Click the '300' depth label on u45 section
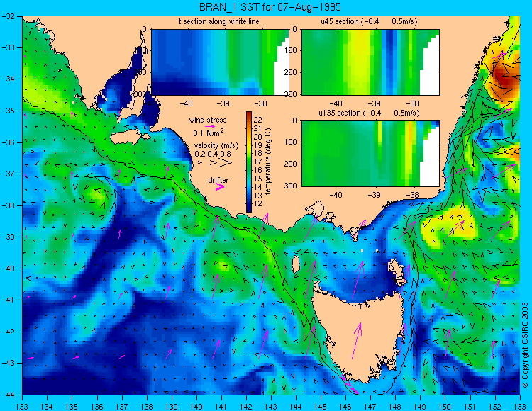This screenshot has height=411, width=532. click(x=290, y=94)
